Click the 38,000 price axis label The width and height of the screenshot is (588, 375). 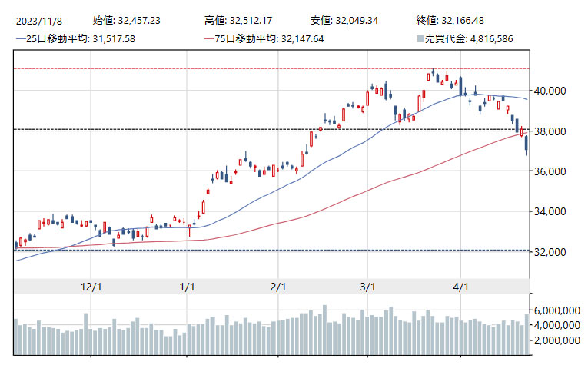(x=550, y=131)
